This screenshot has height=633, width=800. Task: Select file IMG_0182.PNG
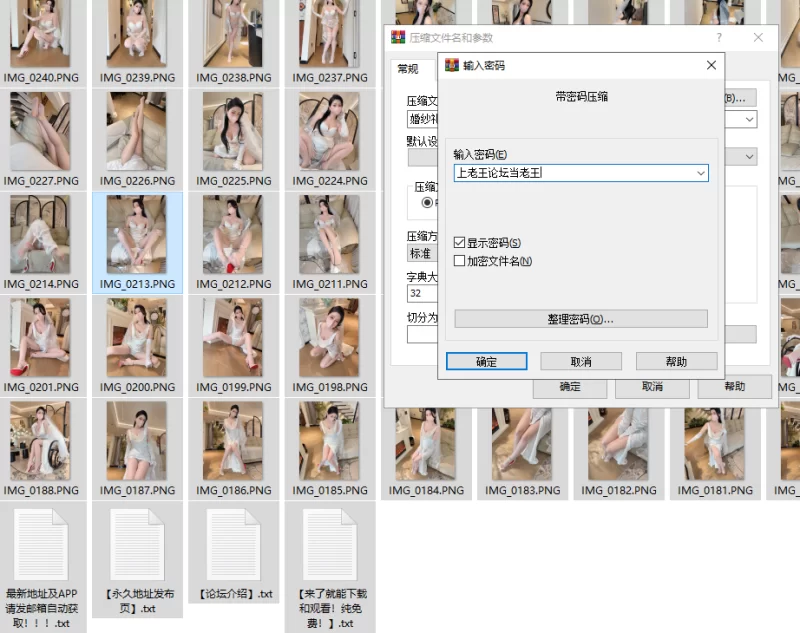click(618, 454)
